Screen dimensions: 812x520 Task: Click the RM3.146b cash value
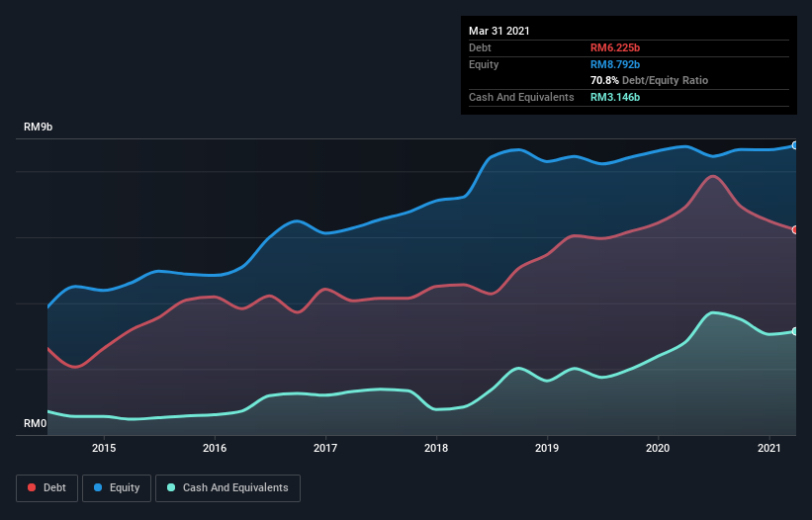pyautogui.click(x=615, y=97)
